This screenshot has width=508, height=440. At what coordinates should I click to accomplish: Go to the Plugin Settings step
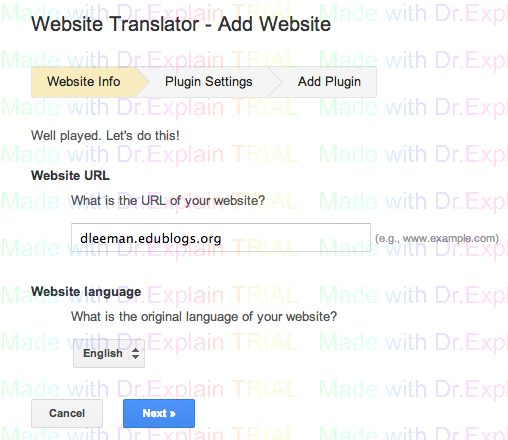209,82
